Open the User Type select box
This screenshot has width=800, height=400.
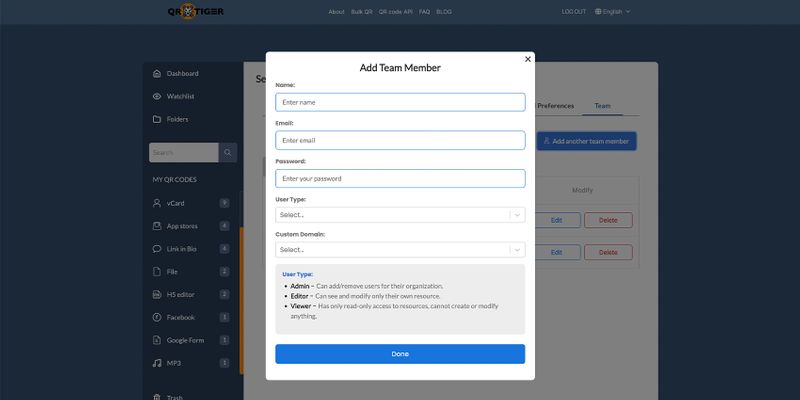(x=400, y=215)
